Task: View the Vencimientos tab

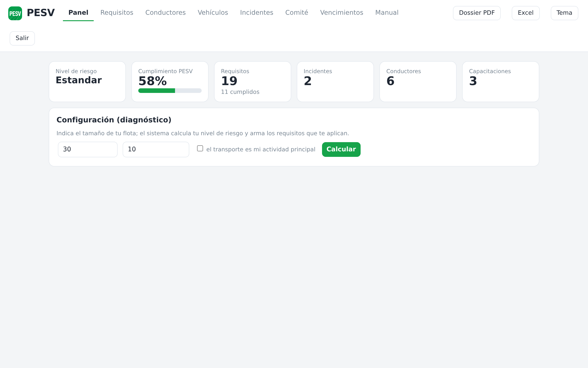Action: [342, 13]
